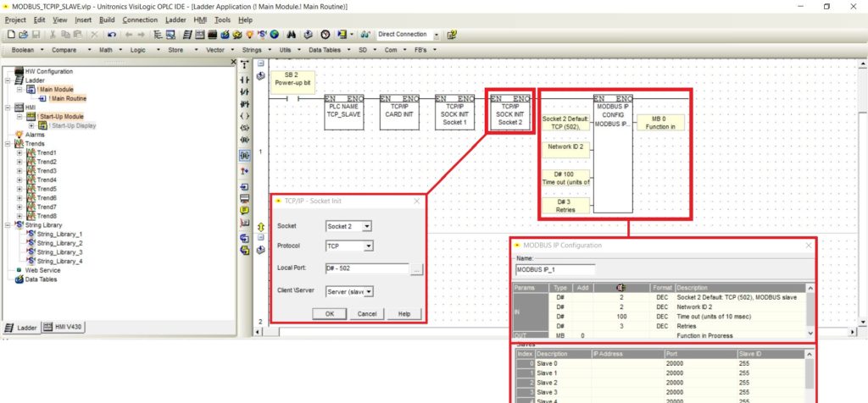Open the Protocol TCP dropdown
The image size is (868, 403).
tap(369, 246)
